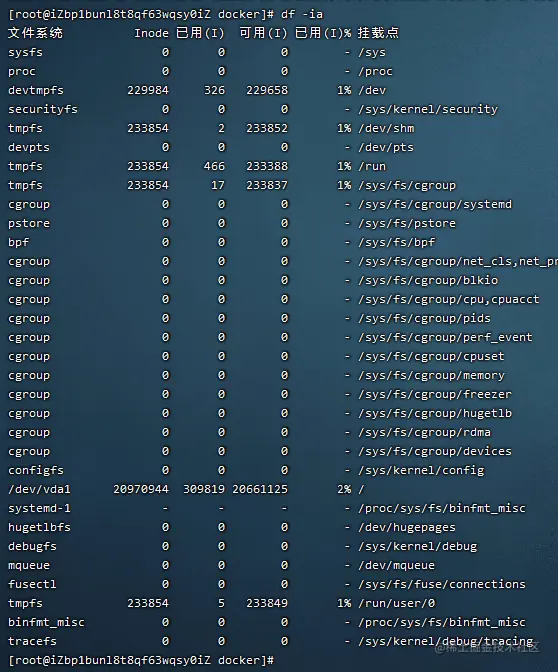Click mount point '/sys/fs/cgroup/memory'

(431, 375)
